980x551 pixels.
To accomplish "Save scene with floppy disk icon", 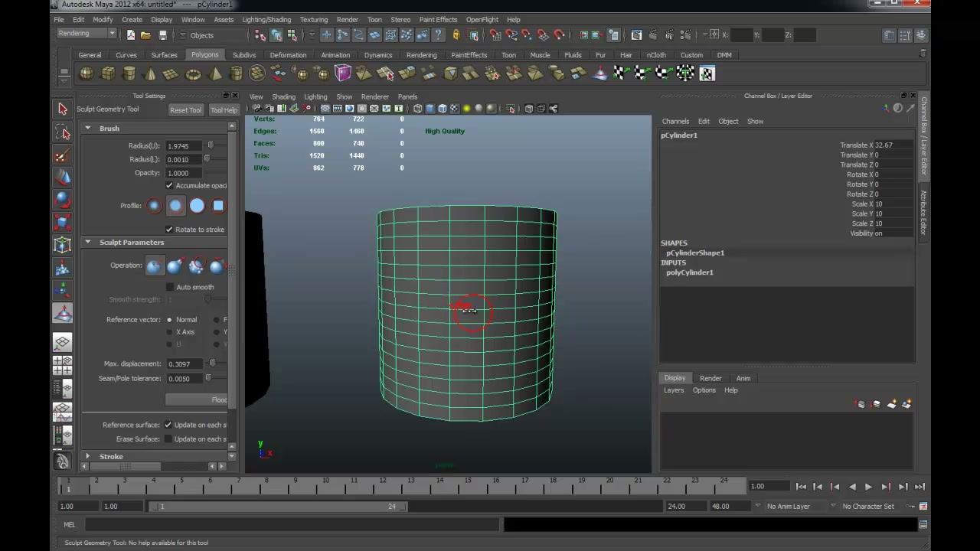I will click(162, 34).
